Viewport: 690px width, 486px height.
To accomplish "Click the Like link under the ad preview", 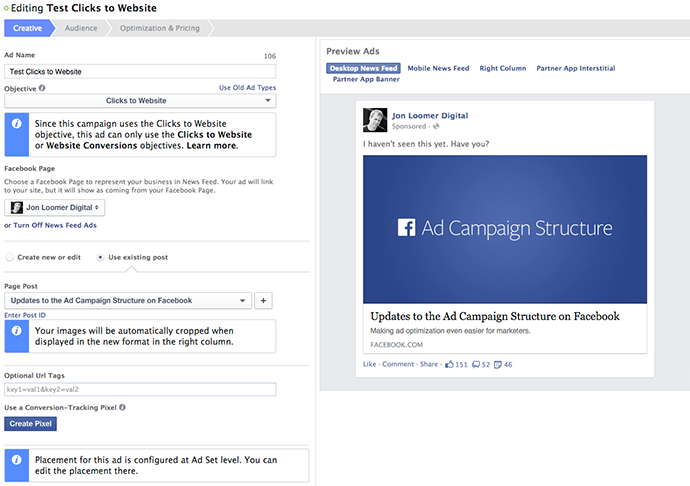I will tap(369, 364).
